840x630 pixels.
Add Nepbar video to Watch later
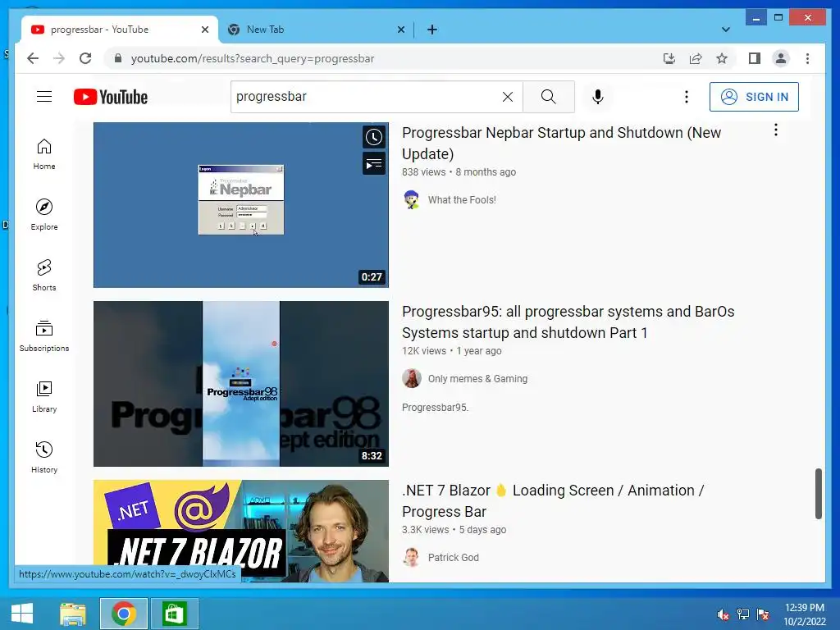pyautogui.click(x=374, y=138)
